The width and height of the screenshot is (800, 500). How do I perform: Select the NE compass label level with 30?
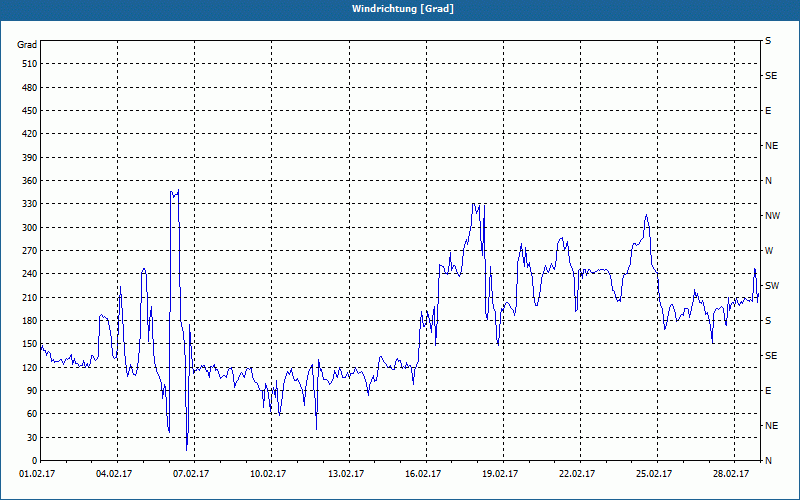pos(771,426)
